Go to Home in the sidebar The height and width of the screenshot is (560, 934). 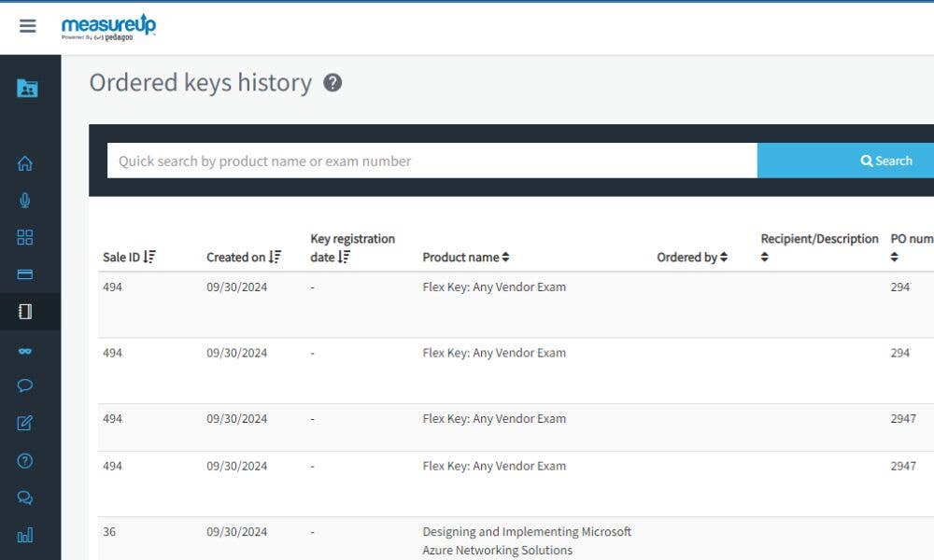25,163
